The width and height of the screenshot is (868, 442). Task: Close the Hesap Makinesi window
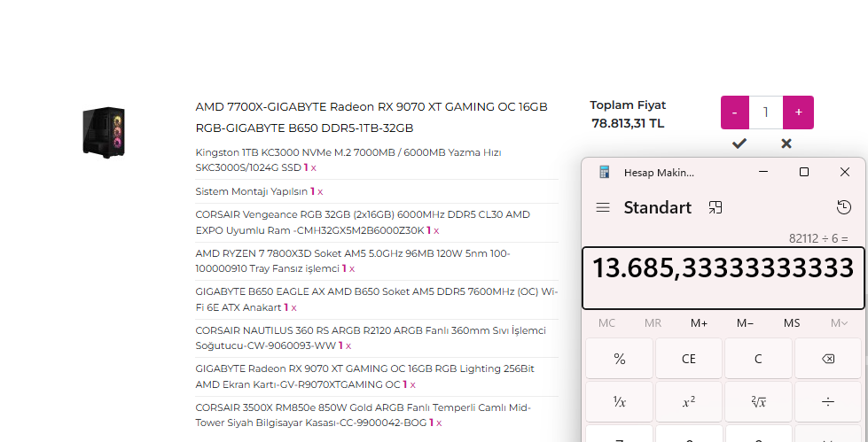coord(845,172)
